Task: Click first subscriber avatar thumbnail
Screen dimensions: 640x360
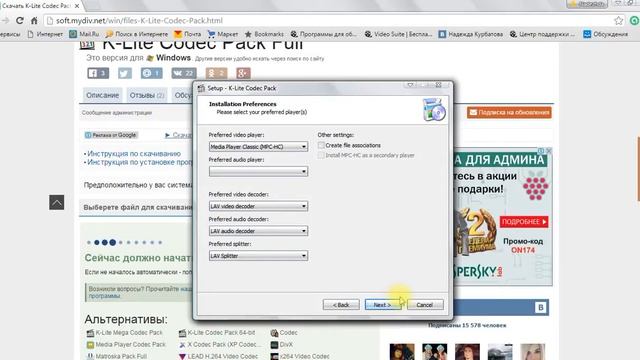Action: point(402,352)
